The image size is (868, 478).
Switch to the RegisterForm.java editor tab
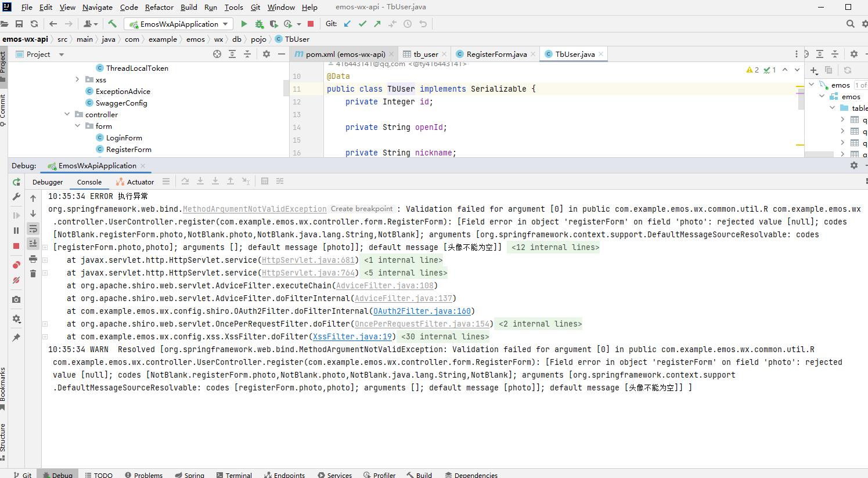coord(496,54)
